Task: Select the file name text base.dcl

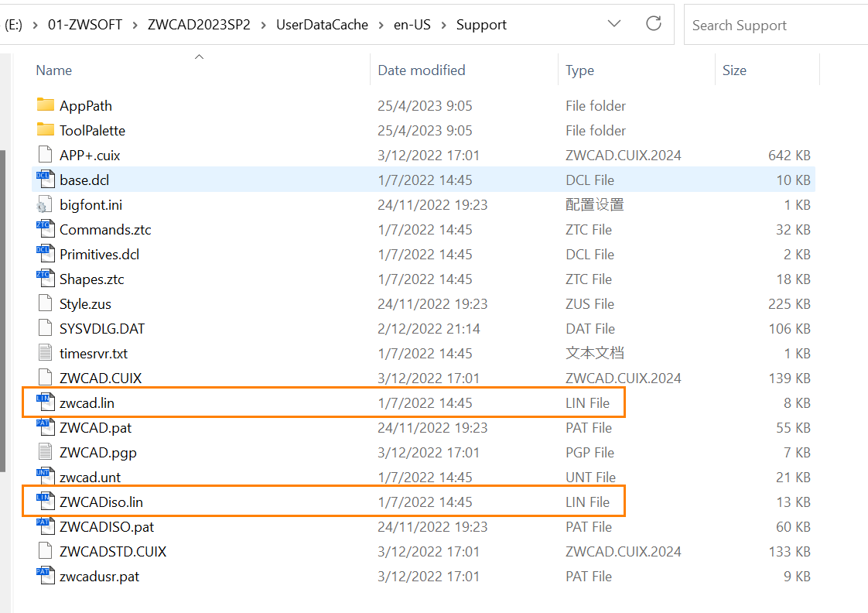Action: [84, 180]
